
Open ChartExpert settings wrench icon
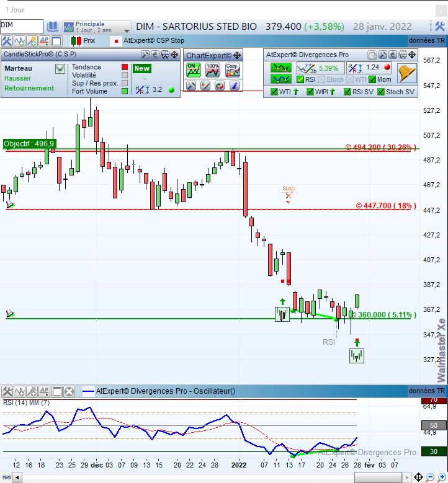click(191, 86)
